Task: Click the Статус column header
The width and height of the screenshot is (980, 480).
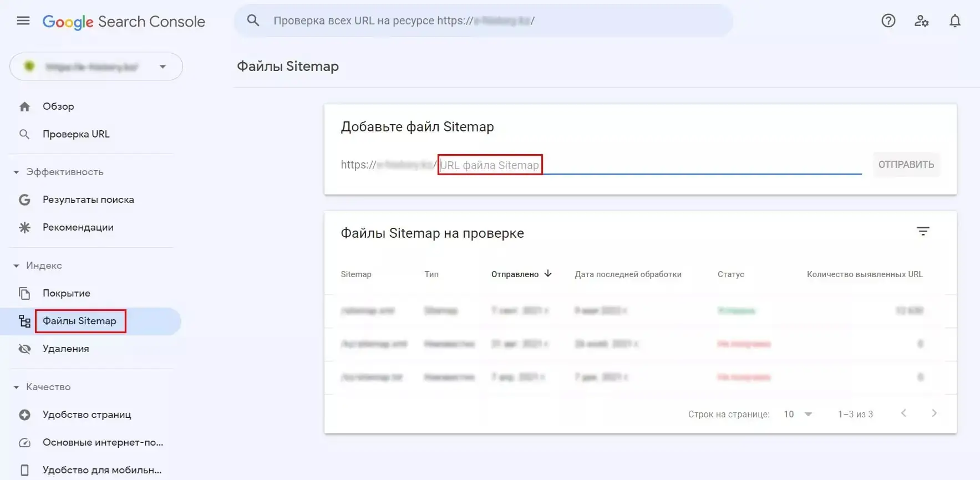Action: pos(731,274)
